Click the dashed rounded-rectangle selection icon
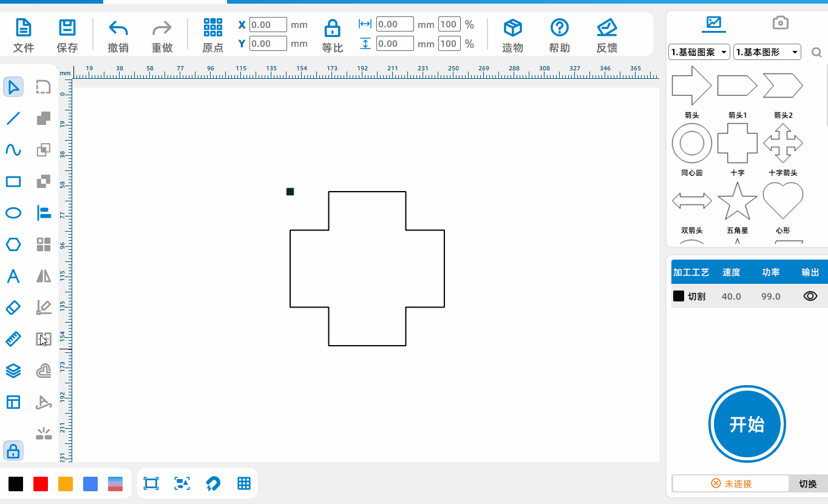This screenshot has width=828, height=504. (43, 87)
